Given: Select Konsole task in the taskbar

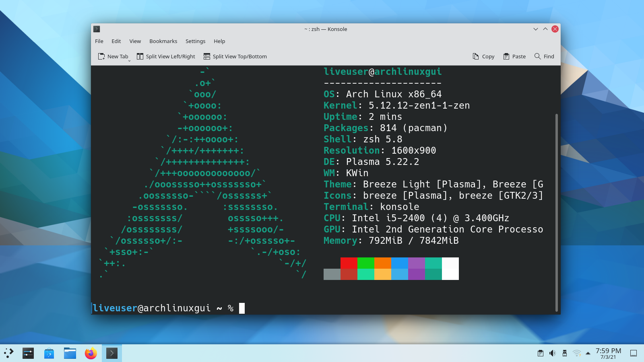Looking at the screenshot, I should point(112,353).
